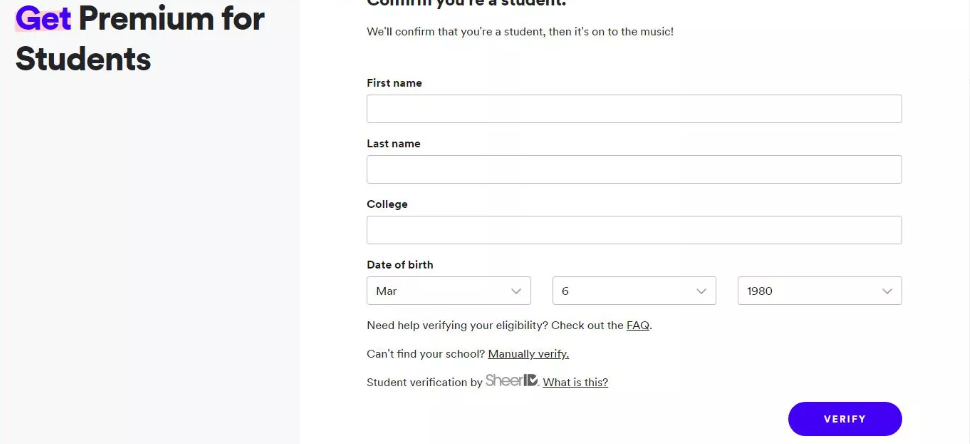Click the chevron arrow on day selector

(x=702, y=291)
